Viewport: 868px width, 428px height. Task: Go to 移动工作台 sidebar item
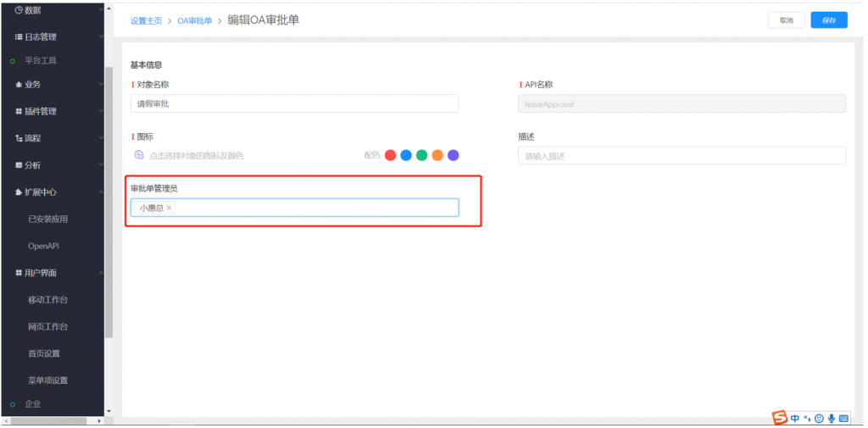click(x=47, y=300)
